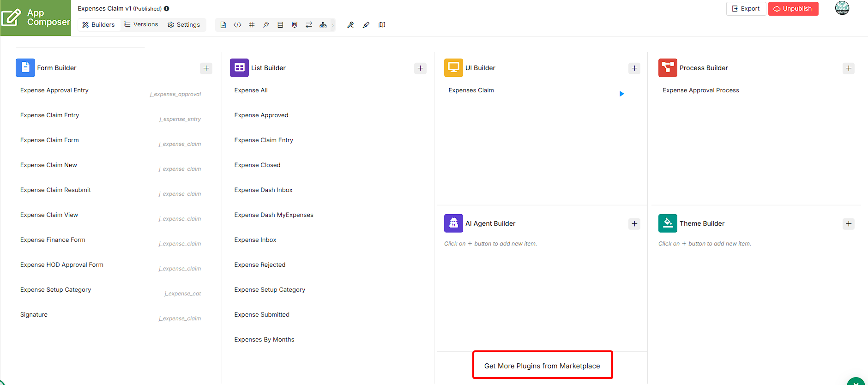This screenshot has width=868, height=385.
Task: Click the HTML5 shield toolbar icon
Action: pos(295,25)
